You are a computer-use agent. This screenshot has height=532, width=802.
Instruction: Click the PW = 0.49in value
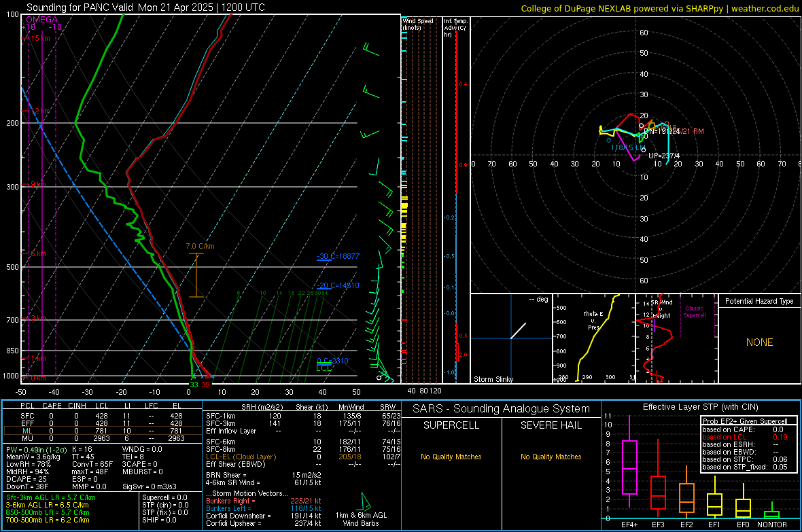[36, 449]
